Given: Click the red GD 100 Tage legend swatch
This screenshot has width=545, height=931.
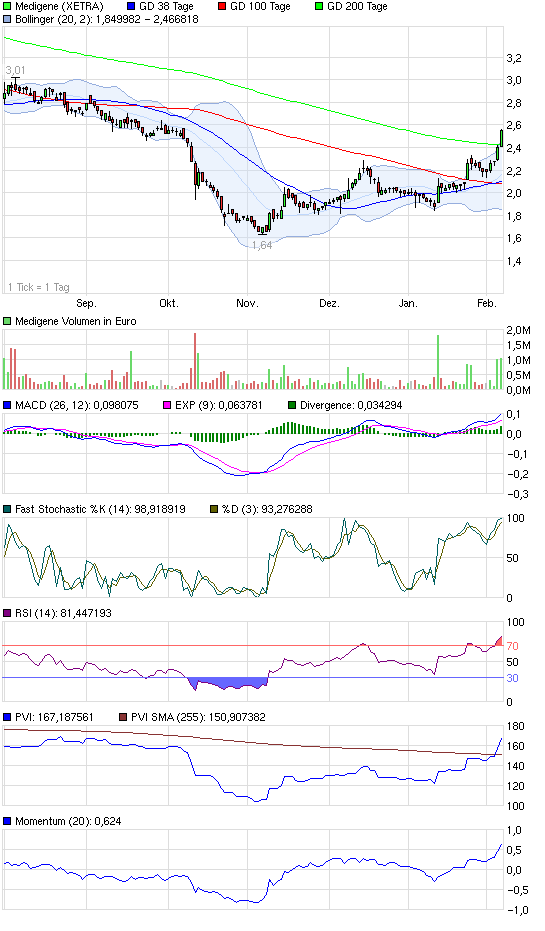Looking at the screenshot, I should coord(222,7).
